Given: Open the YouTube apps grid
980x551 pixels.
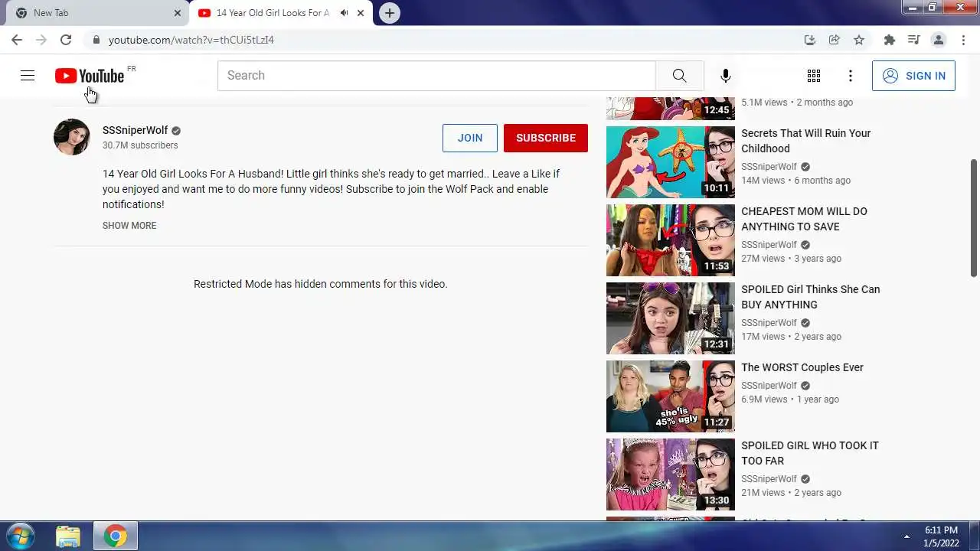Looking at the screenshot, I should [814, 76].
